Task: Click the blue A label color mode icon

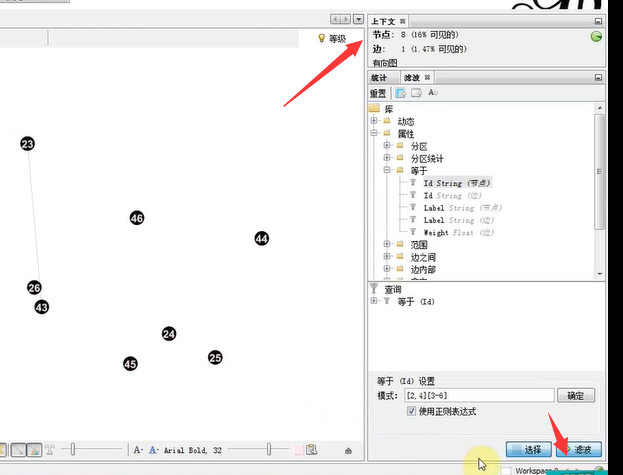Action: point(153,450)
